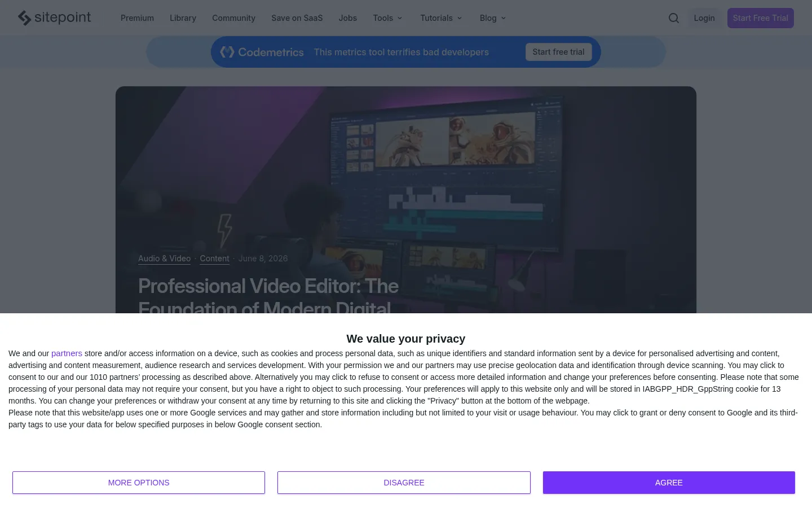Click the Start Free Trial button in header
Viewport: 812px width, 508px height.
coord(760,18)
